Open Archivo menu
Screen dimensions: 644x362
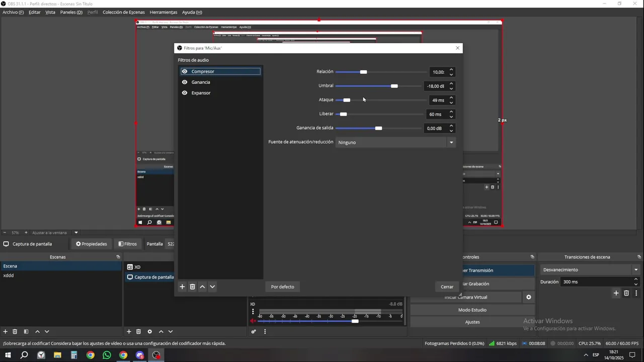tap(13, 12)
